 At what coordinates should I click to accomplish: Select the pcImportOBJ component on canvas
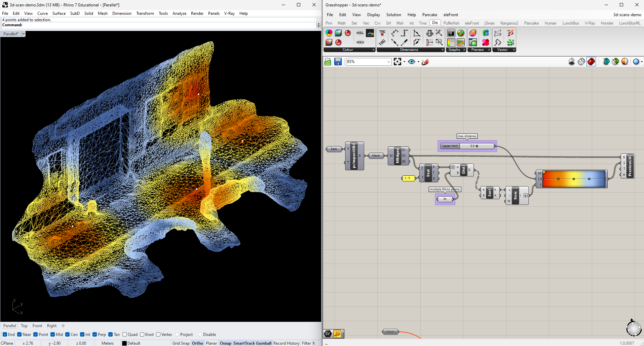pyautogui.click(x=354, y=156)
